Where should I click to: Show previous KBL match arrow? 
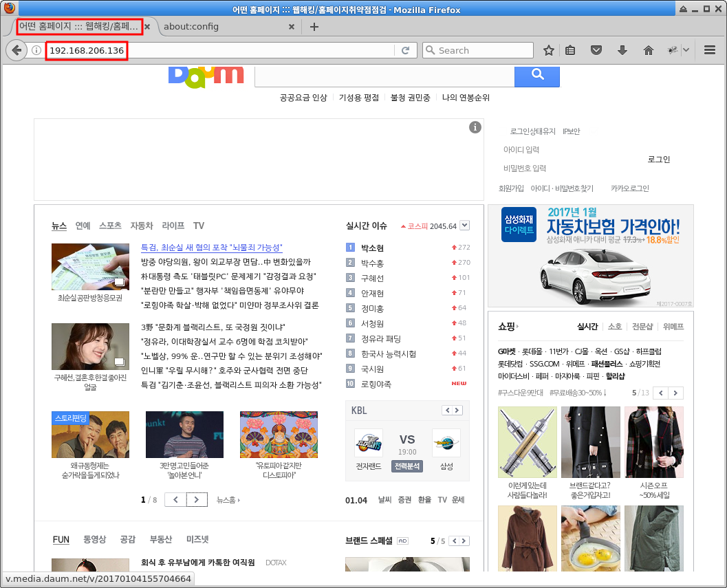click(447, 410)
